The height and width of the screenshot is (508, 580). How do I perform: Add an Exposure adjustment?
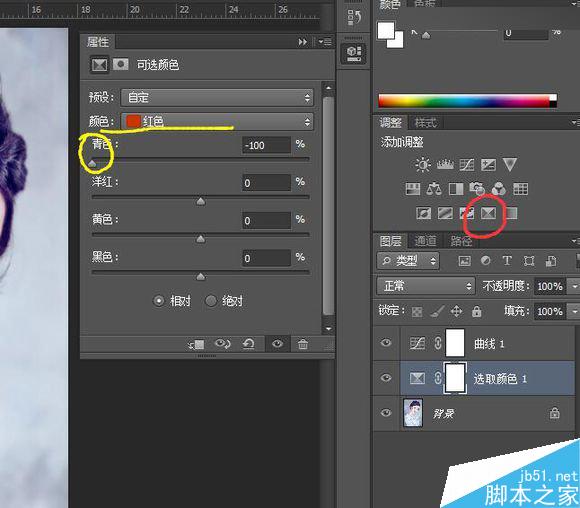488,165
